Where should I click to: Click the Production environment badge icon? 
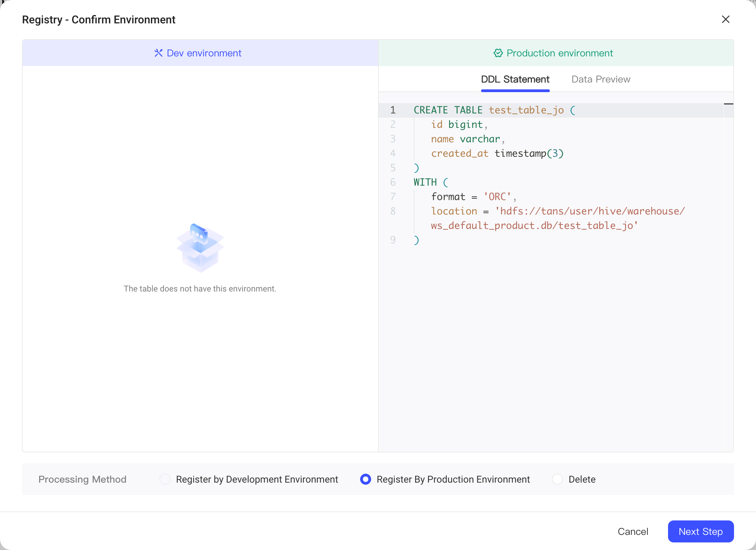point(498,53)
